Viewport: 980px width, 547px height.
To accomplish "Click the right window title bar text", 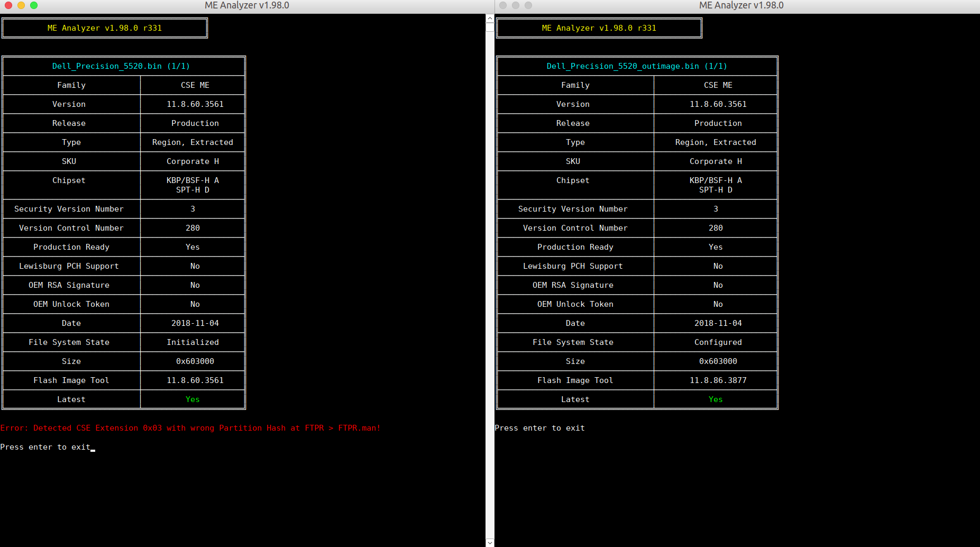I will (x=741, y=5).
